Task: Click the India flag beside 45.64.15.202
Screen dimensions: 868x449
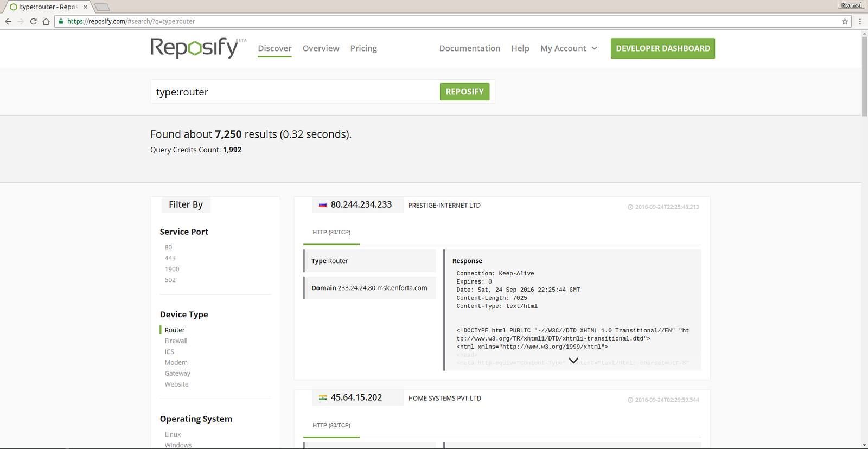Action: click(323, 397)
